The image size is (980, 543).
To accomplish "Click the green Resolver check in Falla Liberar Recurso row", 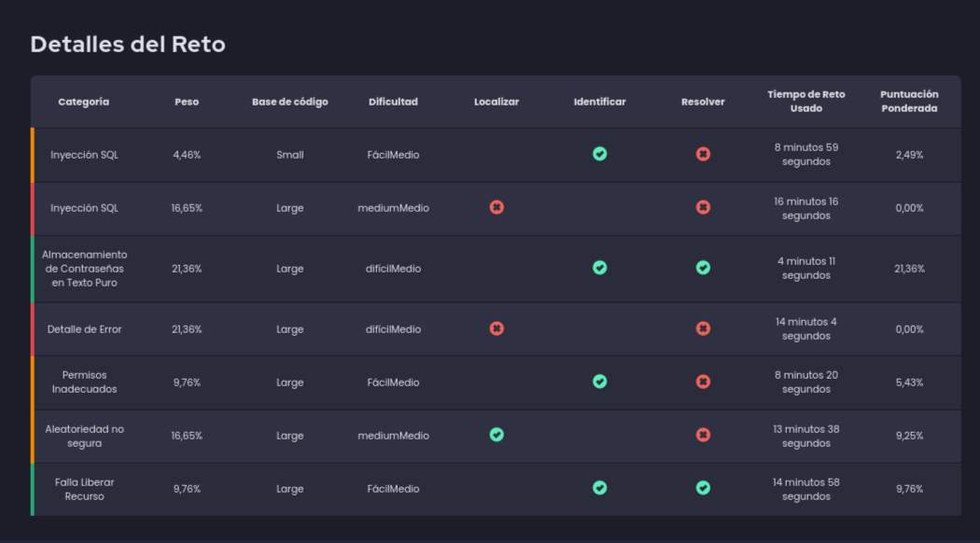I will pos(703,488).
